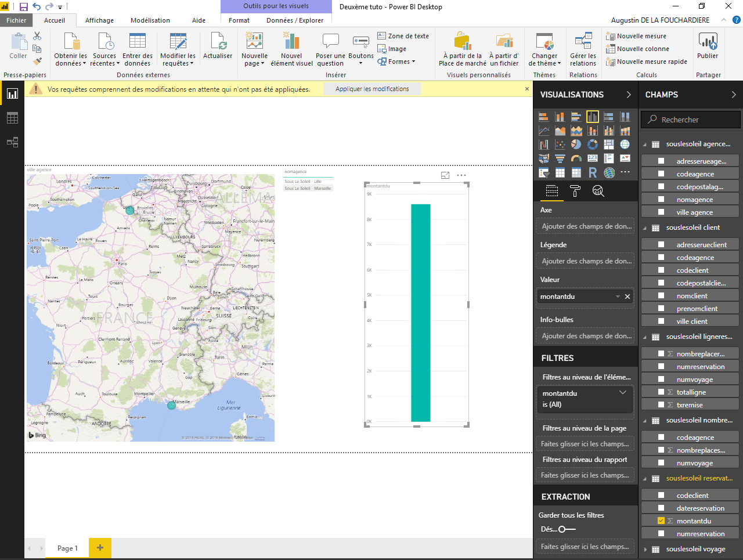Image resolution: width=743 pixels, height=560 pixels.
Task: Click Focus mode icon above bar chart
Action: click(x=445, y=175)
